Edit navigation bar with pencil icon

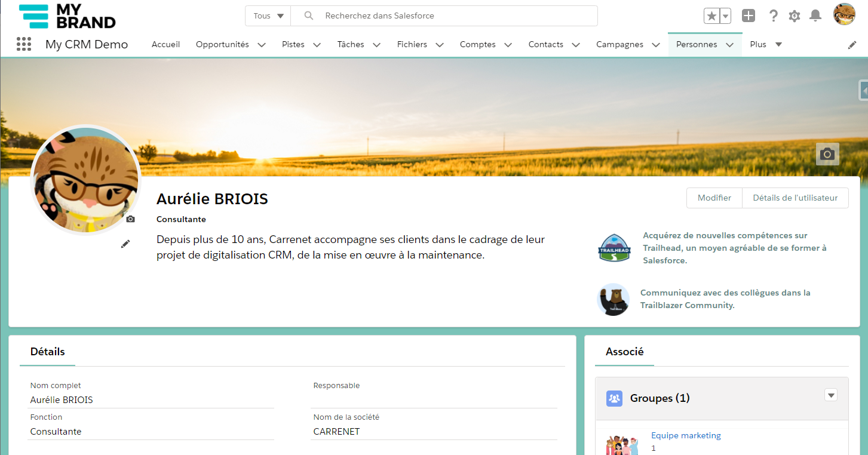tap(852, 45)
